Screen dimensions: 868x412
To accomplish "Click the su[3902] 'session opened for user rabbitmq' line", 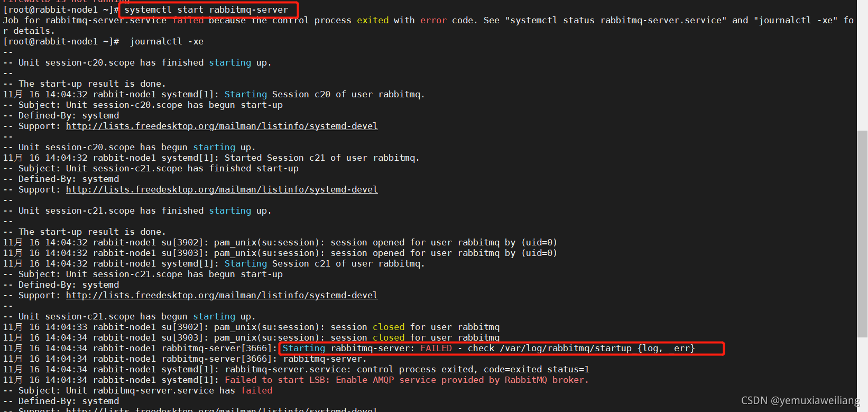I will (280, 242).
